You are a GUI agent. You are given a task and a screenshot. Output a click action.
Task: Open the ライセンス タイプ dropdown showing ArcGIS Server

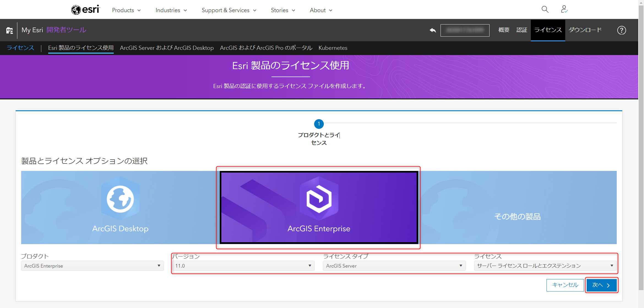click(x=394, y=266)
